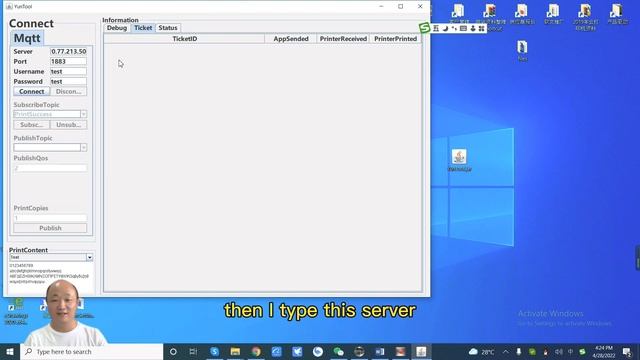Image resolution: width=640 pixels, height=360 pixels.
Task: Click the SubscribeTopic combo box text
Action: click(47, 114)
